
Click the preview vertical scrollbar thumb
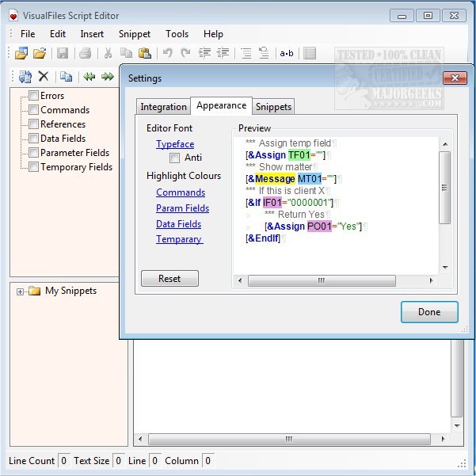(x=445, y=188)
